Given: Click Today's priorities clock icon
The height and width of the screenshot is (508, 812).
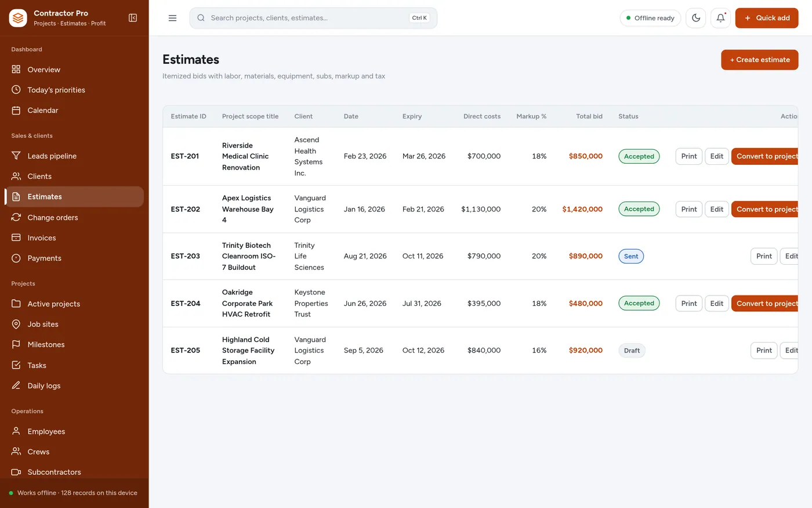Looking at the screenshot, I should (16, 90).
